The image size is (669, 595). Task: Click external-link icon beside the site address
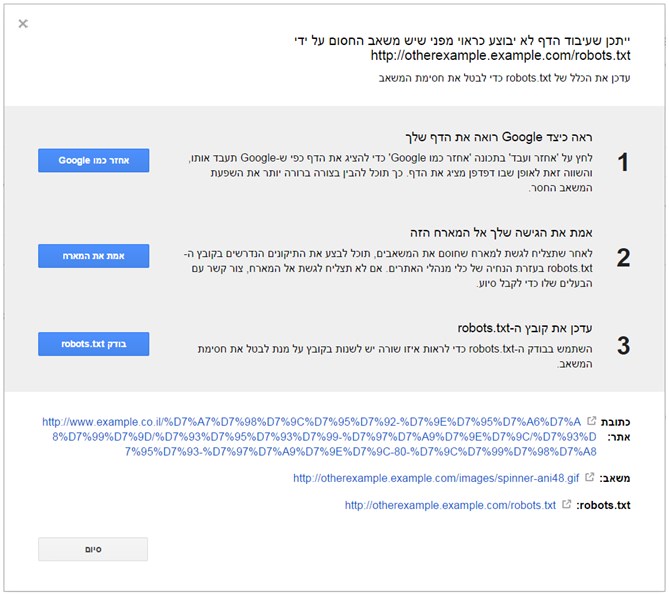coord(591,423)
